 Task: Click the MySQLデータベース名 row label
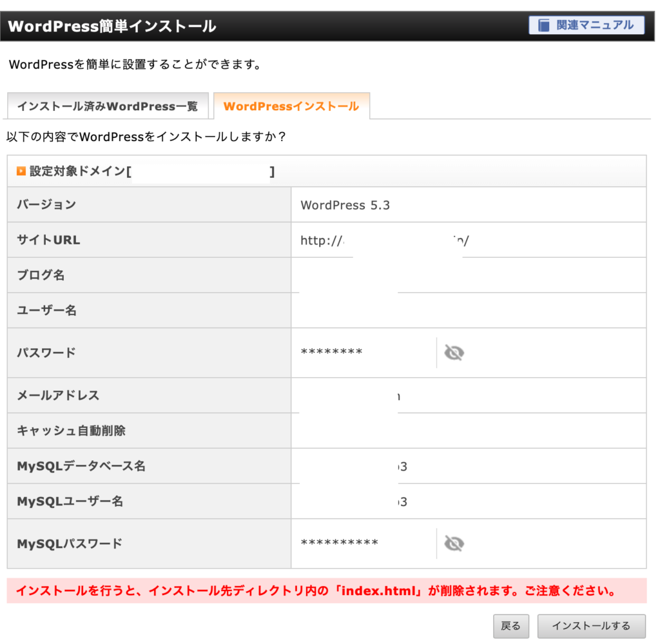(x=81, y=466)
